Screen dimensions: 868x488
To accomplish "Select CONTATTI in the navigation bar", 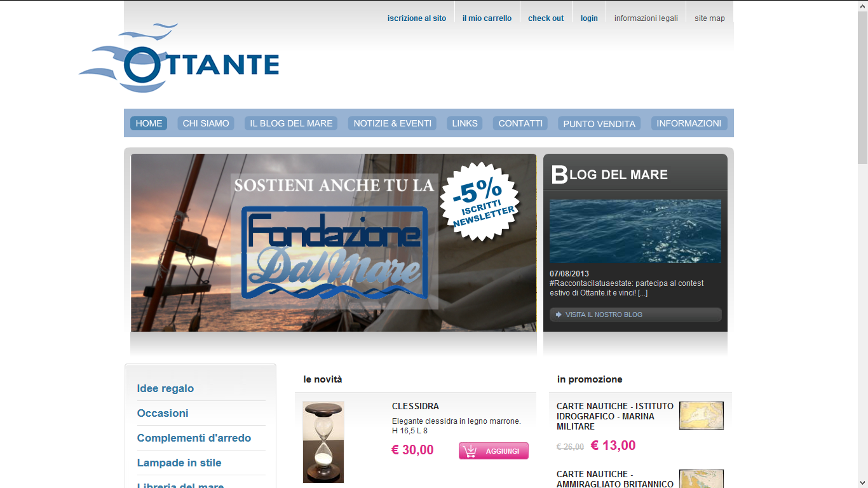I will [520, 123].
